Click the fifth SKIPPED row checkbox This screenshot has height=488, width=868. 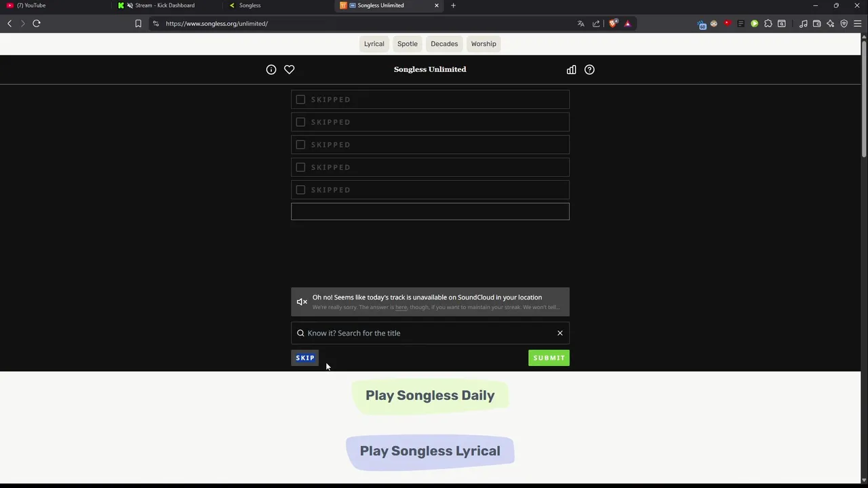[x=300, y=190]
